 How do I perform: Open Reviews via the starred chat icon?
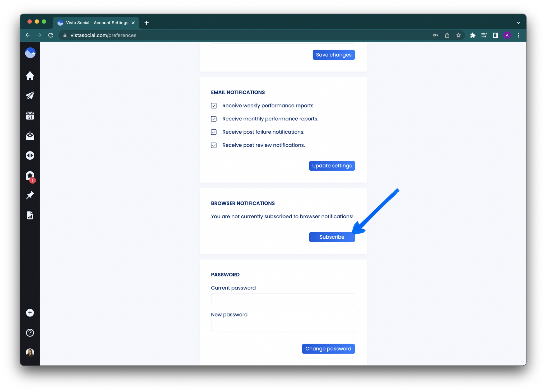pyautogui.click(x=30, y=176)
